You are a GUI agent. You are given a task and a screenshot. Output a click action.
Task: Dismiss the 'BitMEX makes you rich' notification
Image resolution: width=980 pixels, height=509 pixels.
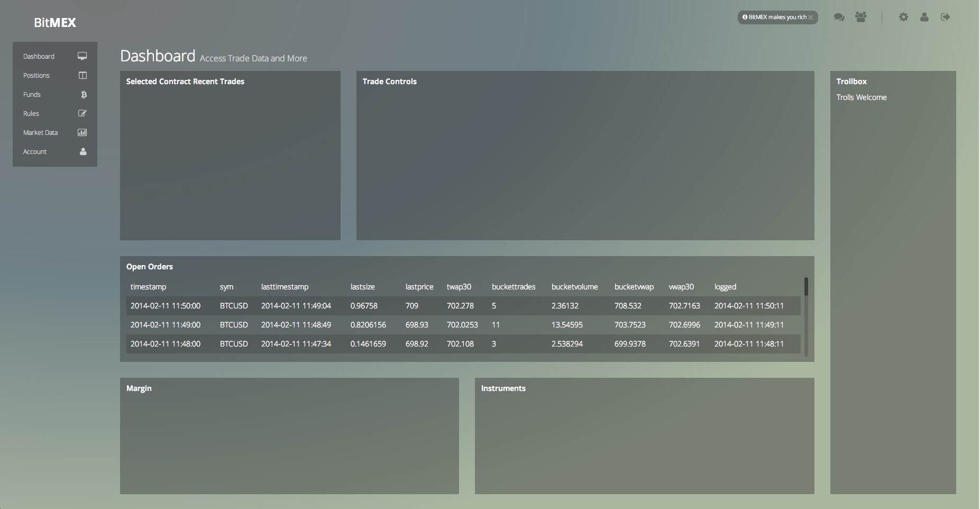pyautogui.click(x=811, y=17)
